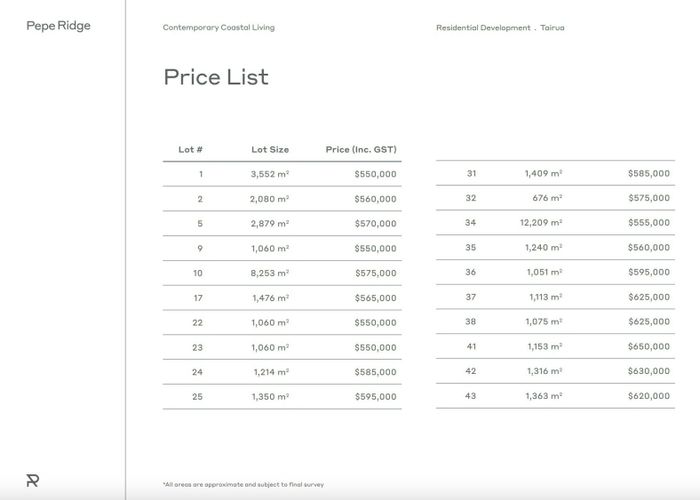Select the Contemporary Coastal Living header text
Image resolution: width=700 pixels, height=500 pixels.
tap(219, 28)
